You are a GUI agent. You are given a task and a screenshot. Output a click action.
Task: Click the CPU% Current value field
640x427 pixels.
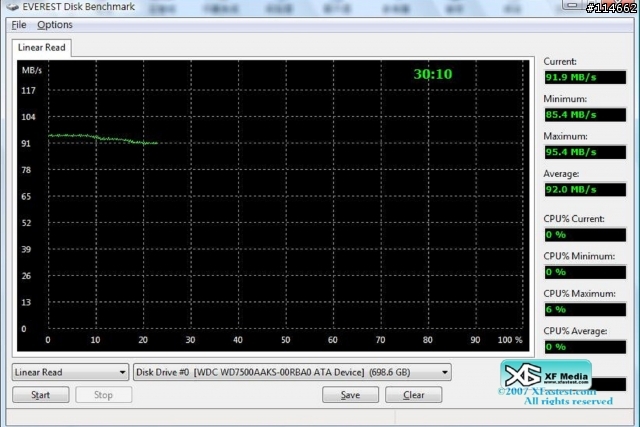[x=585, y=235]
